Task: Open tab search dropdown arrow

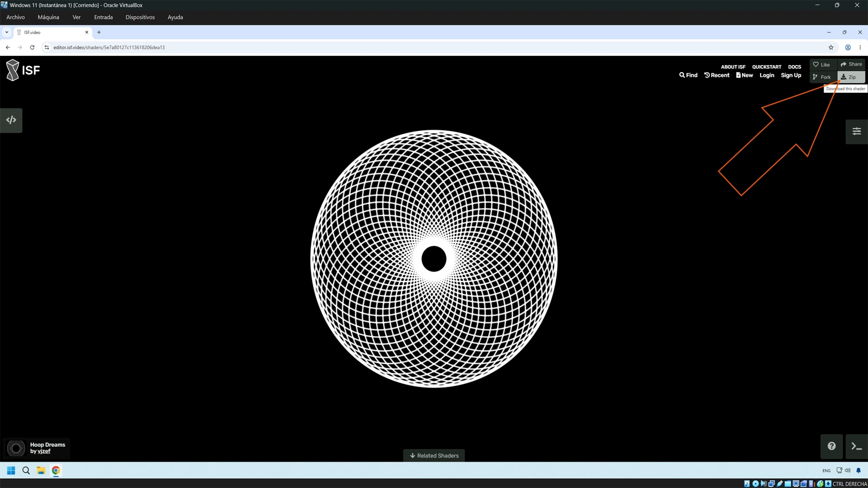Action: click(x=7, y=32)
